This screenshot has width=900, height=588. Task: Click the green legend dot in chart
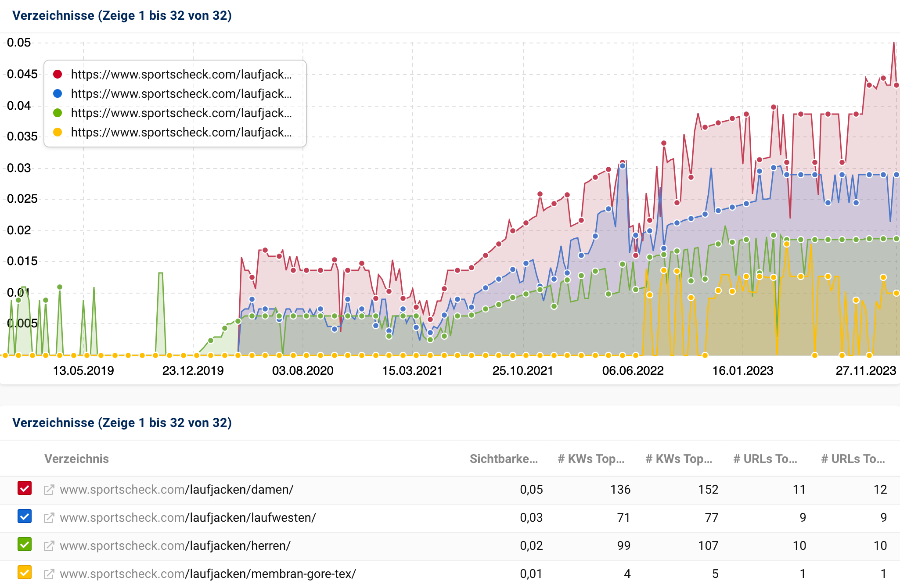(x=58, y=113)
